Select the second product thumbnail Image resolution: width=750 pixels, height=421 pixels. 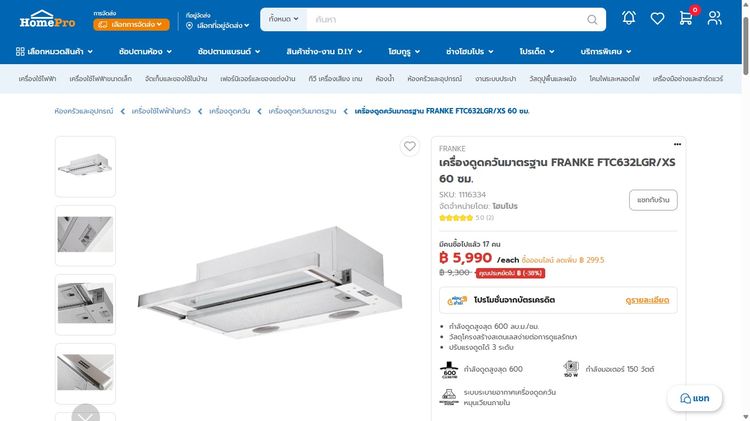pos(85,235)
